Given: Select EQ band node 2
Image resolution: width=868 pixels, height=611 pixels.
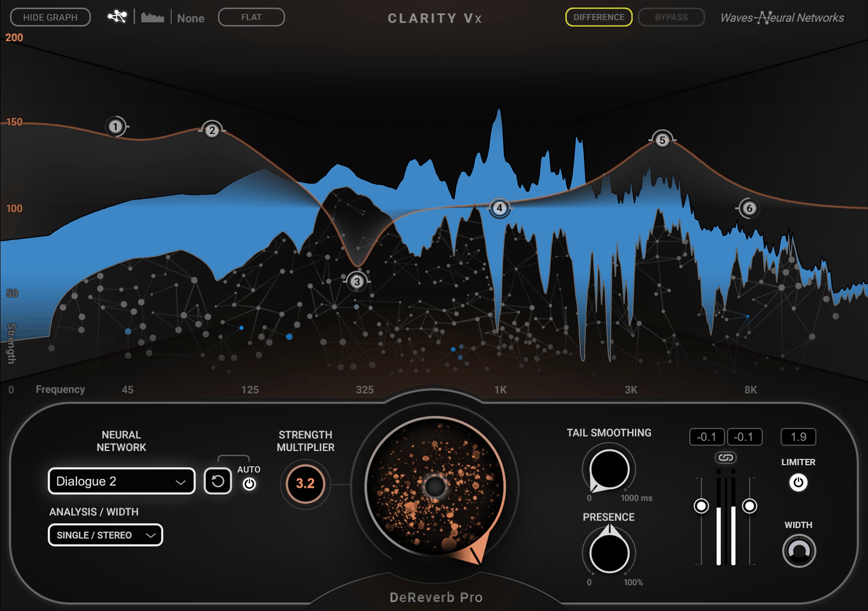Looking at the screenshot, I should pyautogui.click(x=212, y=131).
